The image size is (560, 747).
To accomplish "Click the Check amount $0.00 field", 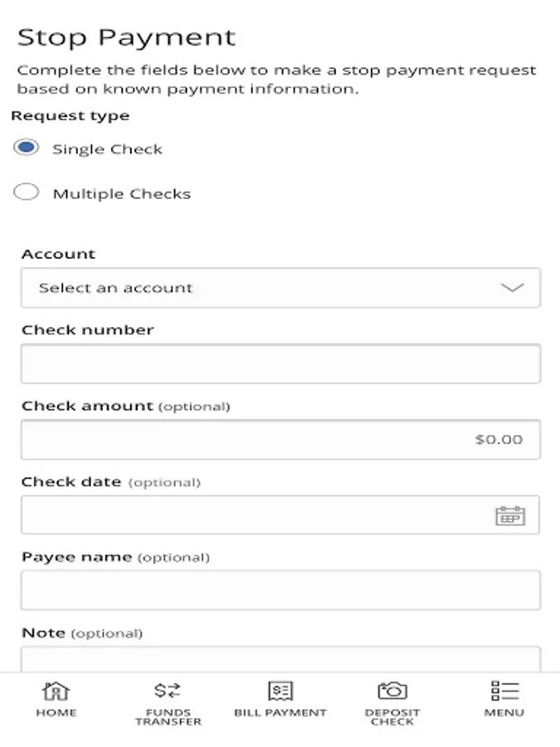I will click(x=280, y=439).
